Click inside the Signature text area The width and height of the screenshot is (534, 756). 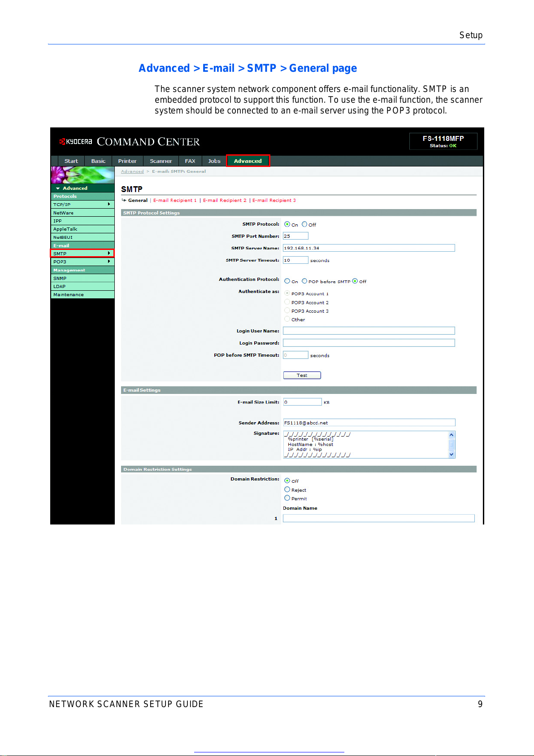365,445
